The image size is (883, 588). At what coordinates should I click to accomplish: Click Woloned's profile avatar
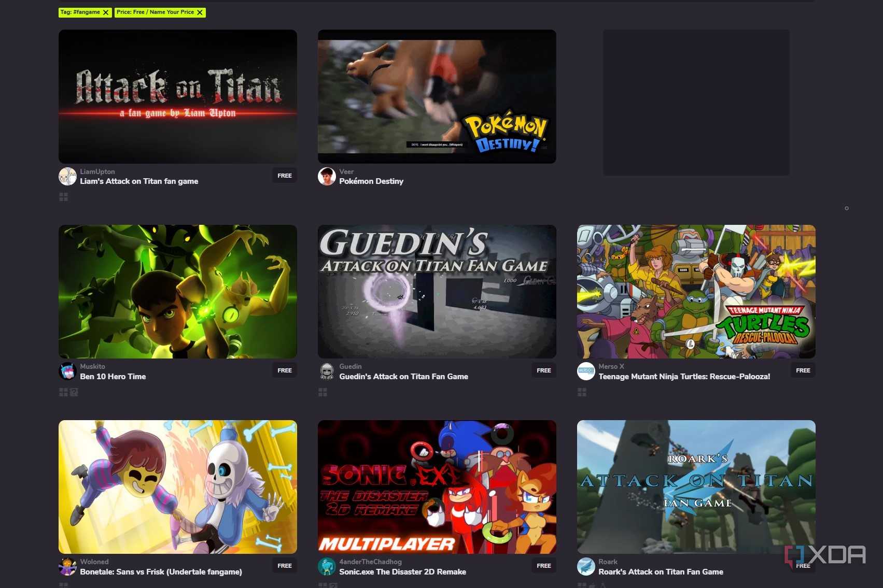tap(67, 567)
